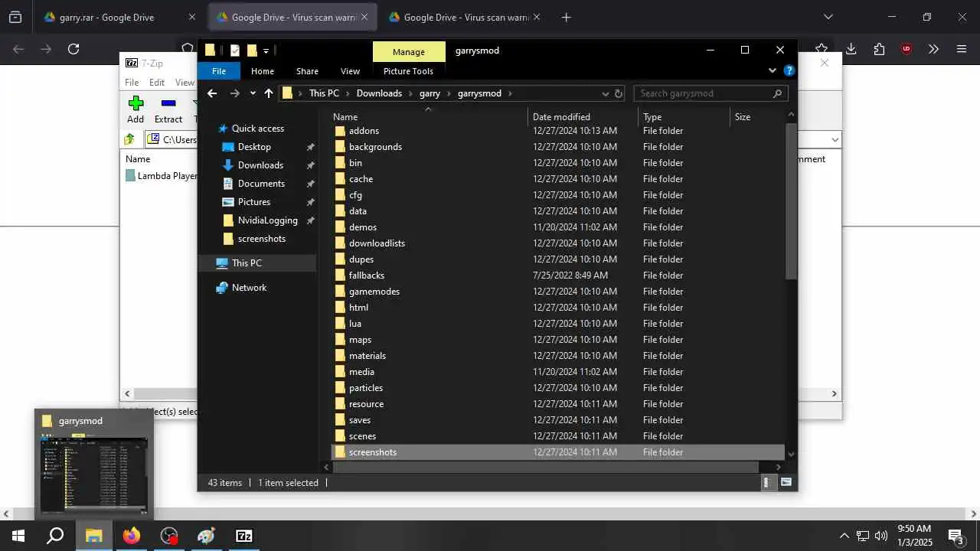
Task: Open recent locations dropdown arrow
Action: [x=253, y=93]
